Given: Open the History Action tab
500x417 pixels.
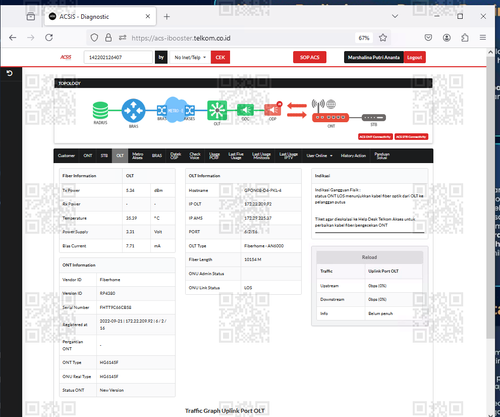Looking at the screenshot, I should tap(353, 156).
